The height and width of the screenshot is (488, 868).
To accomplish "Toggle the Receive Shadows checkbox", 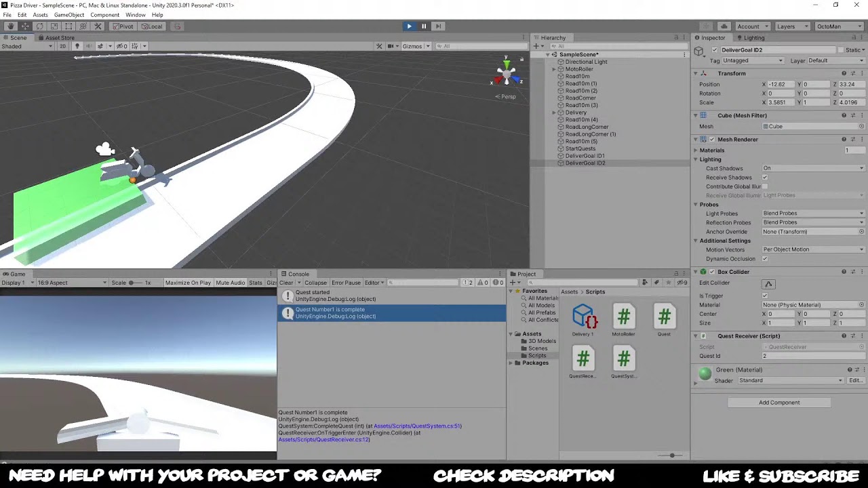I will pyautogui.click(x=765, y=178).
